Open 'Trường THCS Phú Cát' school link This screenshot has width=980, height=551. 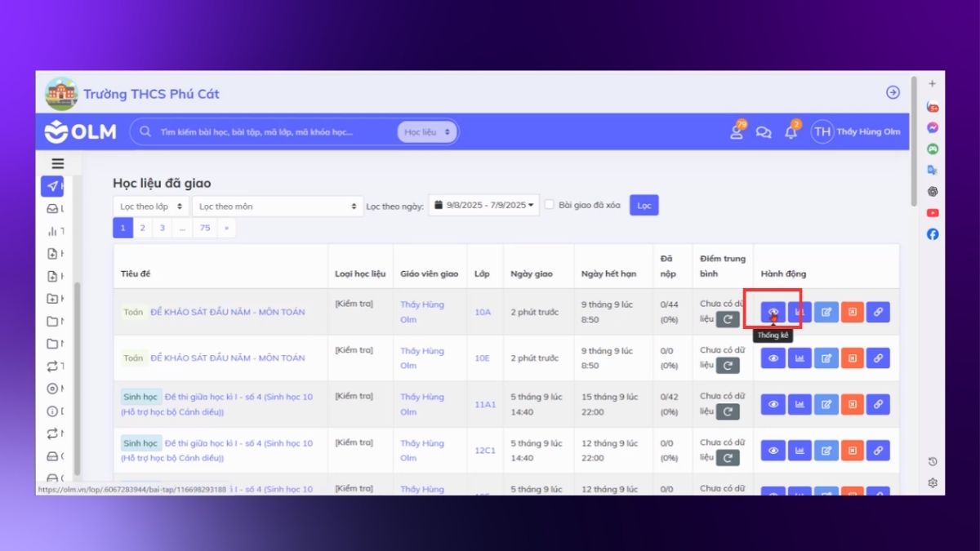tap(151, 94)
